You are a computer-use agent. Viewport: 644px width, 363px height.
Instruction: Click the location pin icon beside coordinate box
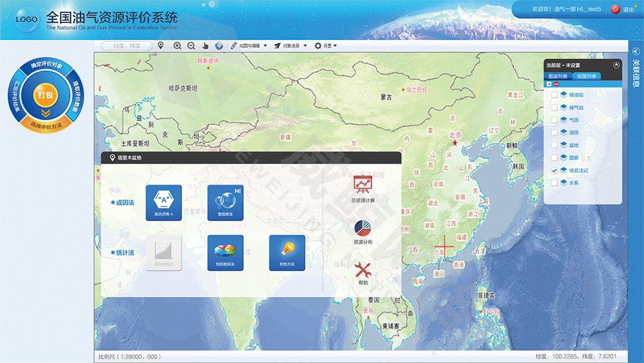pos(160,45)
